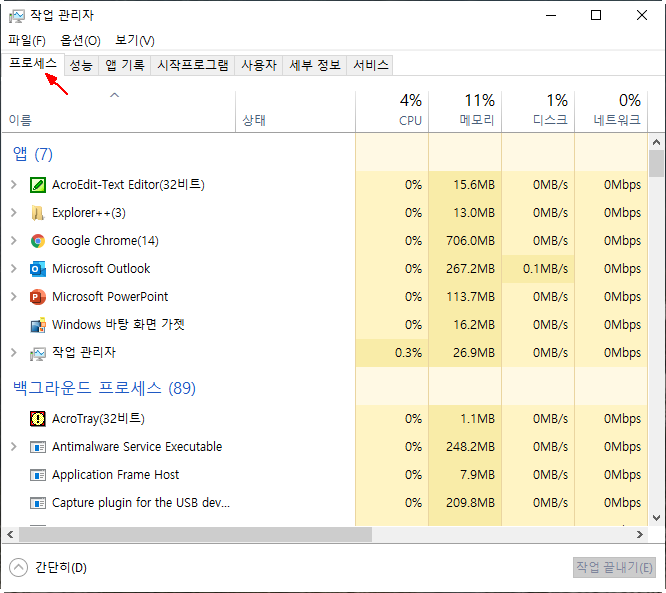The image size is (666, 593).
Task: Click the 간단히(D) fewer details button
Action: 48,568
